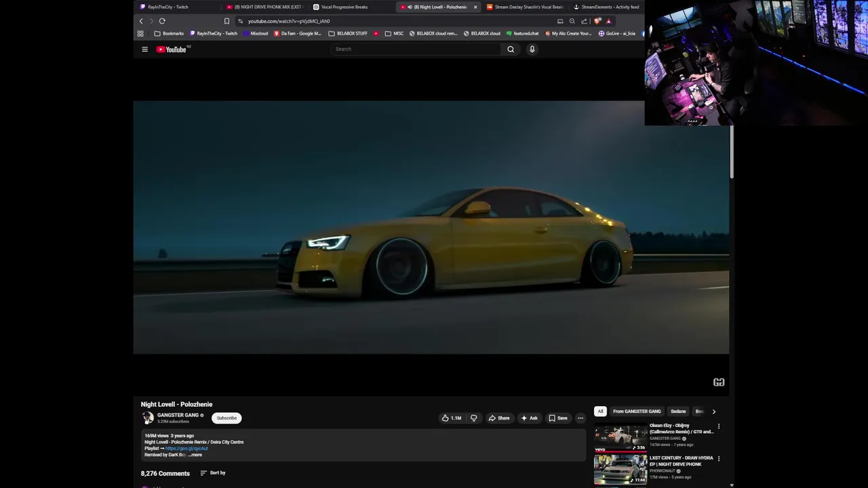Dislike the video with thumbs down

474,418
